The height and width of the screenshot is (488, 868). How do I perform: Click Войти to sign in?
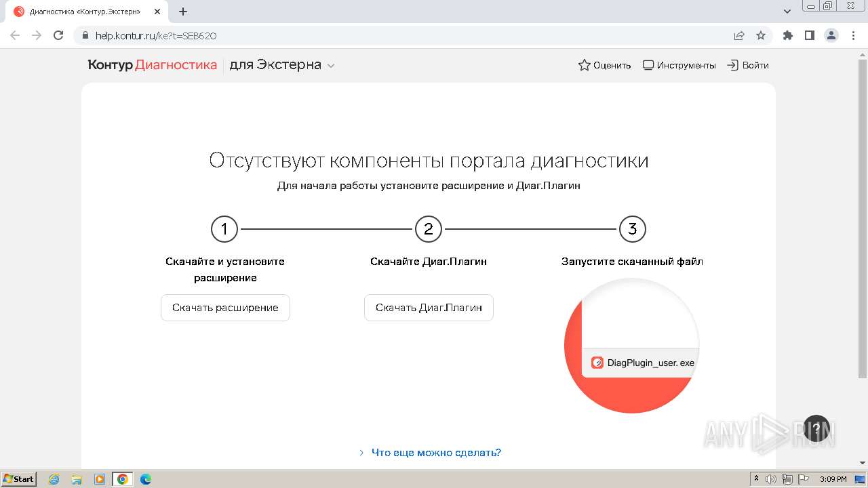pos(748,65)
